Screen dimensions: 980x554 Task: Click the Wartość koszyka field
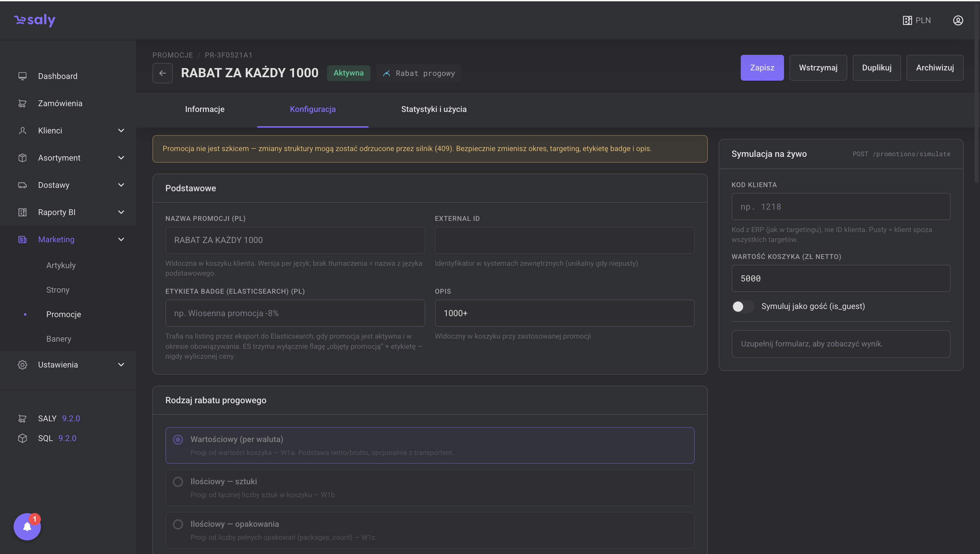click(x=841, y=278)
